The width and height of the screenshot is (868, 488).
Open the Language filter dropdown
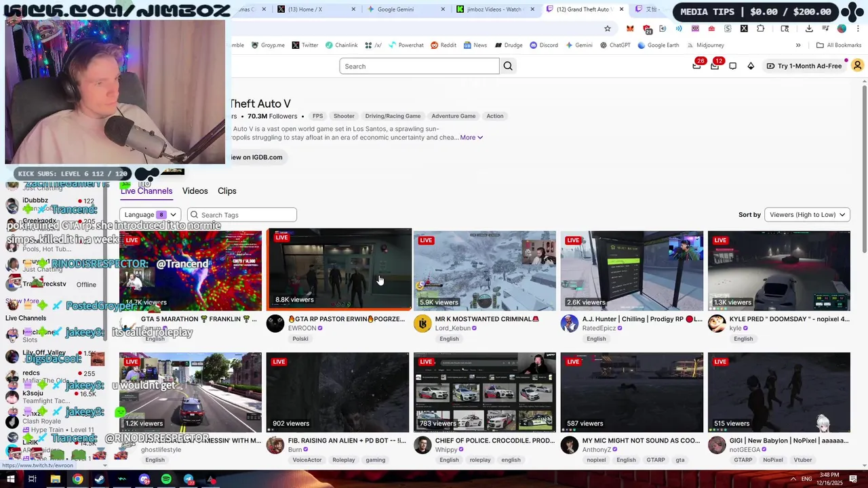point(151,215)
